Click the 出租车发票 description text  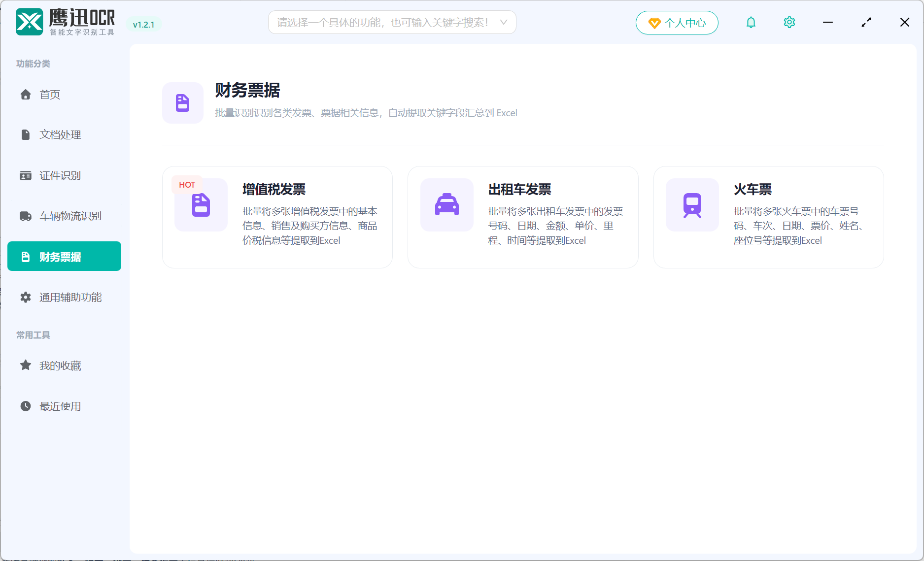[555, 226]
